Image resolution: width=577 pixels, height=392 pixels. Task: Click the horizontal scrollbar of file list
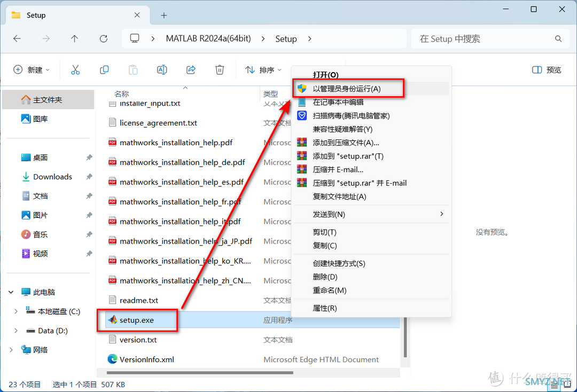pos(200,373)
